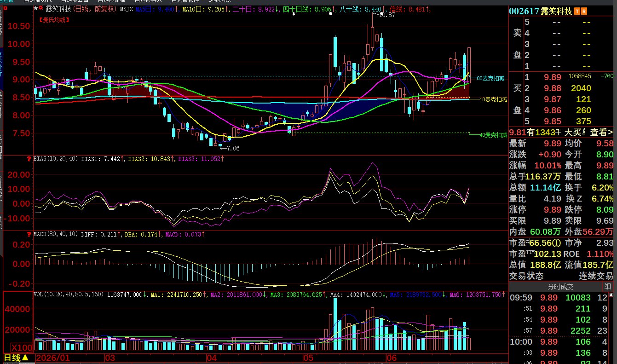Click the star icon before chart title 露笑科技

tap(36, 8)
